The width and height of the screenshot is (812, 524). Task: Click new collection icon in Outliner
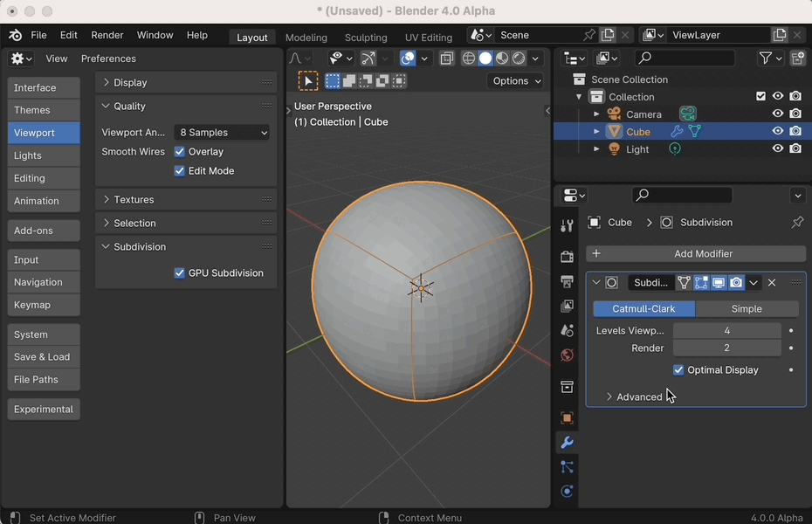797,59
